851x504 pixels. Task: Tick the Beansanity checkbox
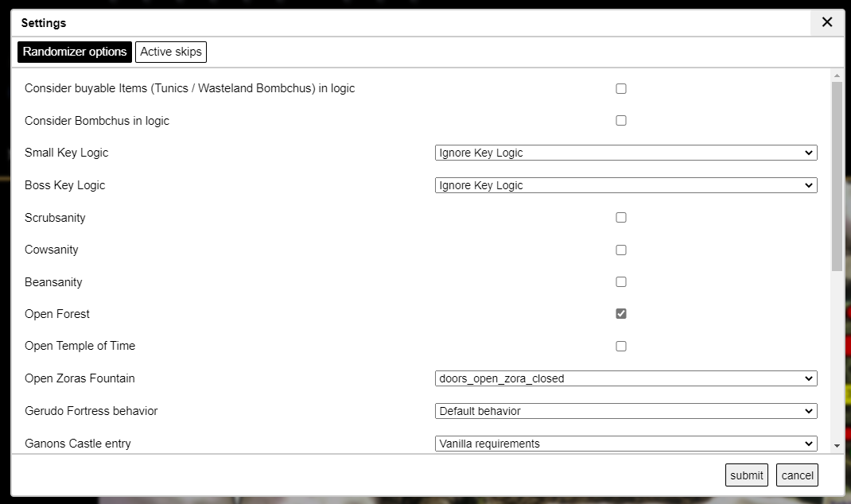tap(621, 282)
